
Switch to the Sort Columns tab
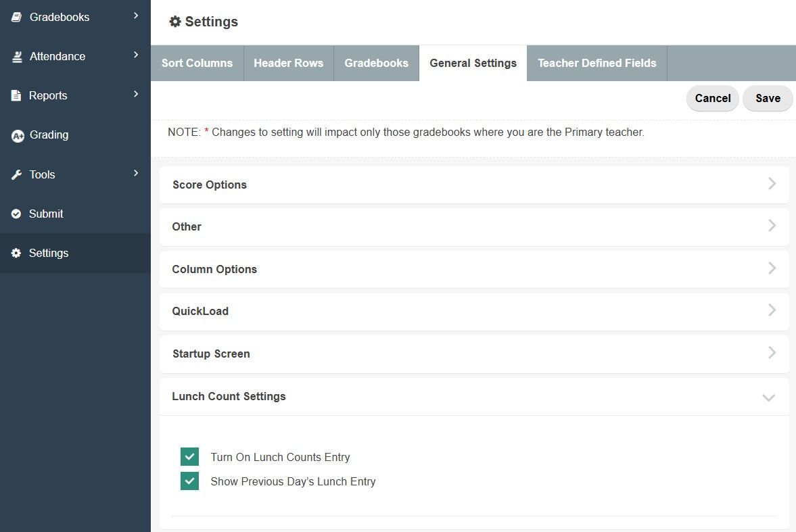point(197,63)
